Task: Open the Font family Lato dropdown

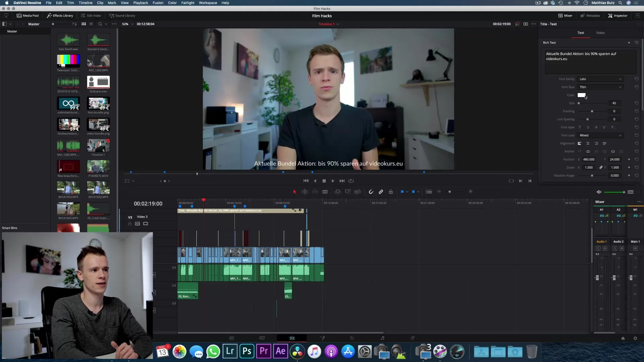Action: click(600, 79)
